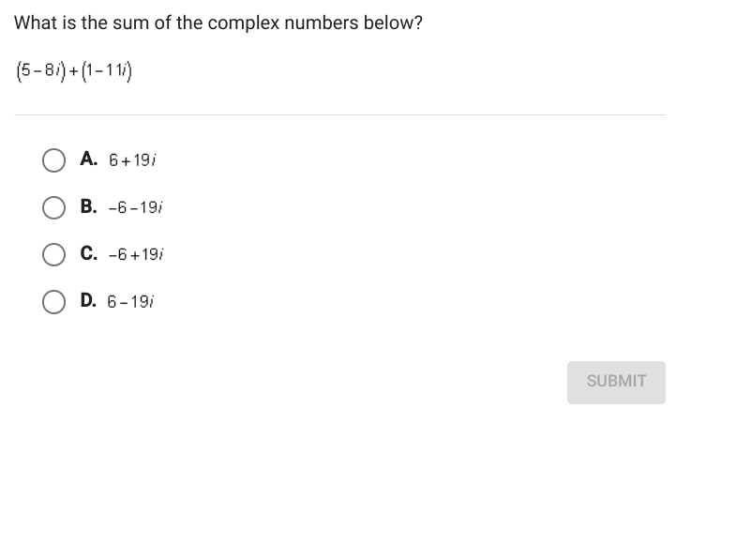Select radio button for option A
752x560 pixels.
(x=53, y=159)
